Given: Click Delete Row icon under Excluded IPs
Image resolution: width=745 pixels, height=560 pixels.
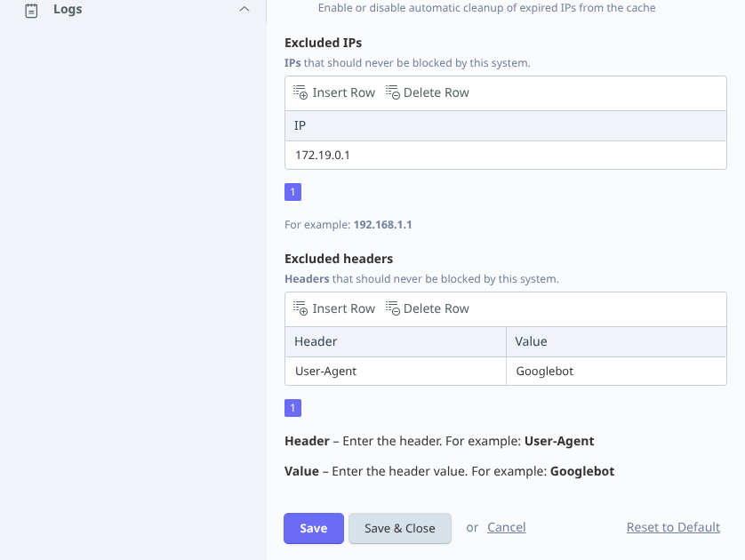Looking at the screenshot, I should pos(393,92).
